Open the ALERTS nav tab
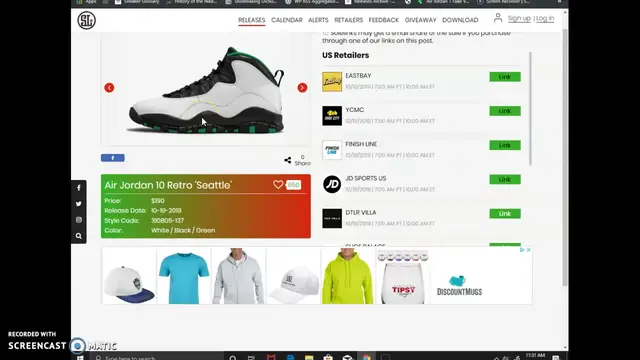Viewport: 640px width, 360px height. click(318, 20)
